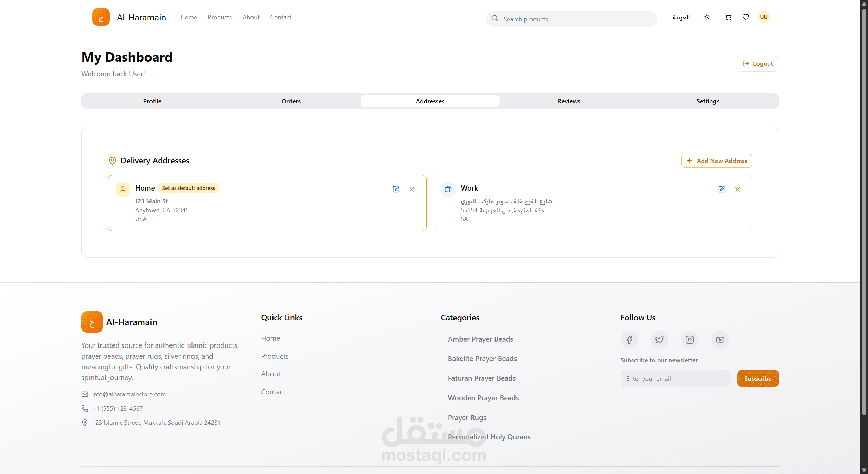The height and width of the screenshot is (474, 868).
Task: Open the UU user avatar menu
Action: pyautogui.click(x=763, y=17)
